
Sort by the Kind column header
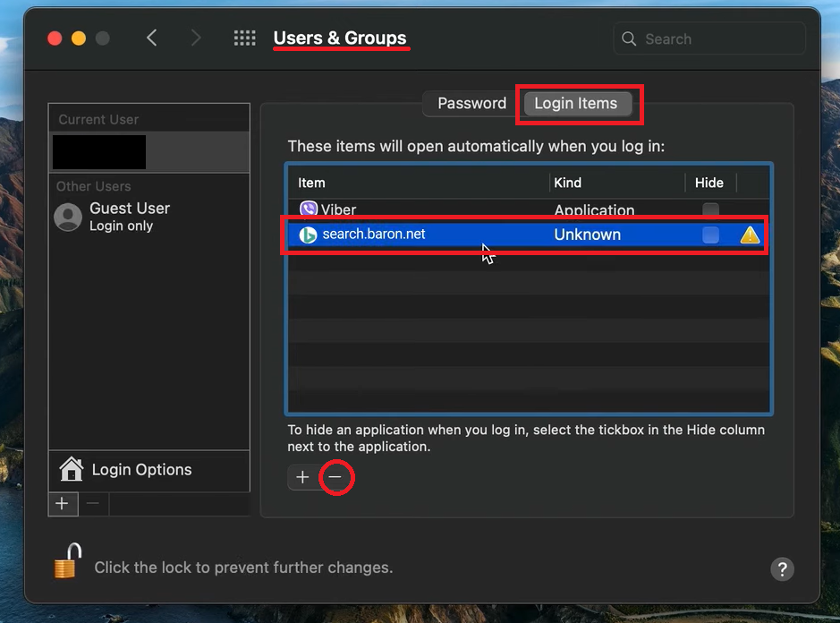tap(617, 183)
